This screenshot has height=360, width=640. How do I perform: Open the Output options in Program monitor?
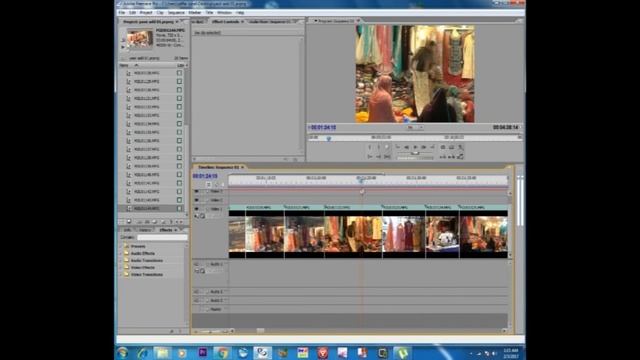[x=460, y=147]
